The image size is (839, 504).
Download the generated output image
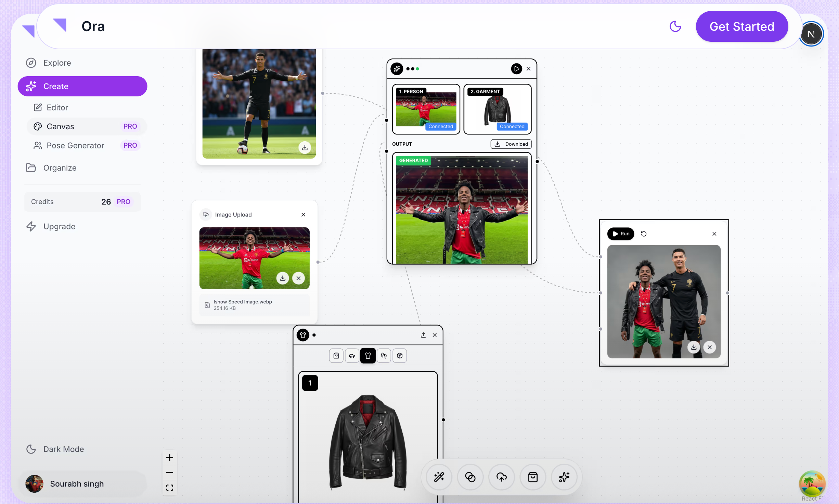(511, 144)
